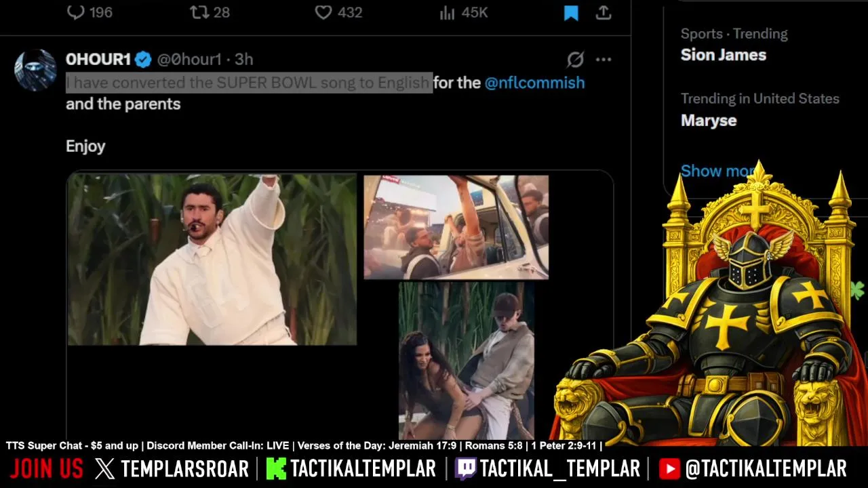
Task: Click the 'Jeremiah 17:9' verse text
Action: [423, 445]
